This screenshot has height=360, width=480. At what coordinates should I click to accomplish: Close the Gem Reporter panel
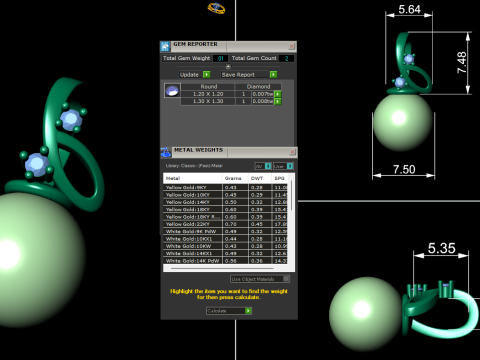[x=292, y=46]
